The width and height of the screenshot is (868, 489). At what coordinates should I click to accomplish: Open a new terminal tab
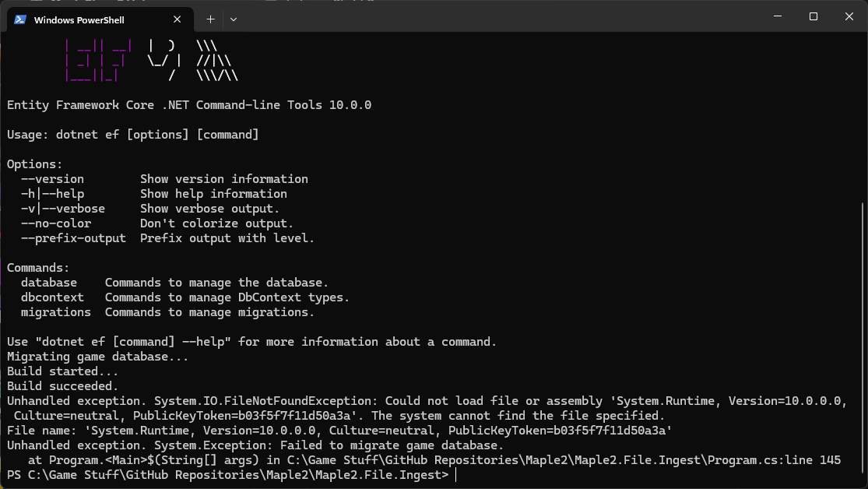[210, 19]
